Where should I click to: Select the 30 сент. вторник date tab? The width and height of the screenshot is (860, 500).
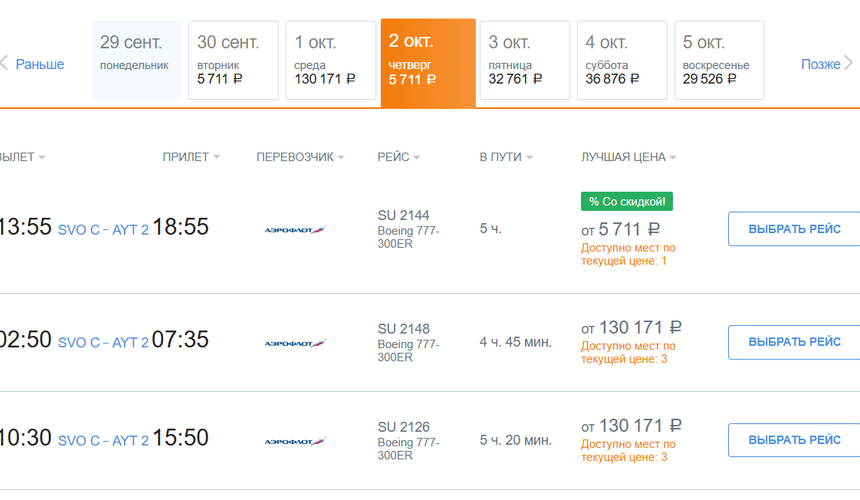(233, 60)
